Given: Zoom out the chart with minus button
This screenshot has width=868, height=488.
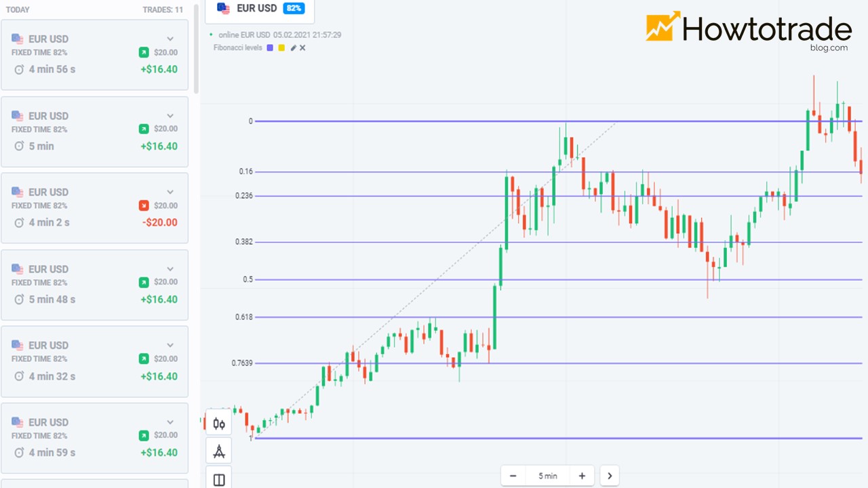Looking at the screenshot, I should pyautogui.click(x=513, y=476).
